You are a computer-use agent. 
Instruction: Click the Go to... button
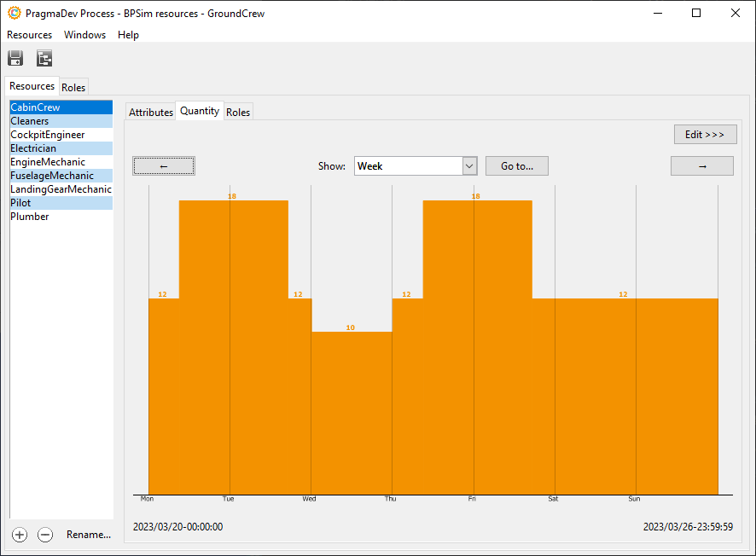(516, 166)
